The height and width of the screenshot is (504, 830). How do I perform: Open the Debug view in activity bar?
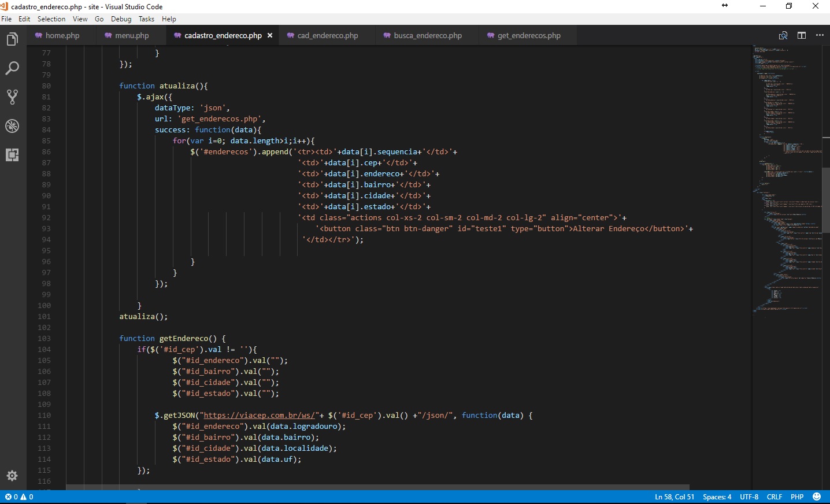point(12,126)
